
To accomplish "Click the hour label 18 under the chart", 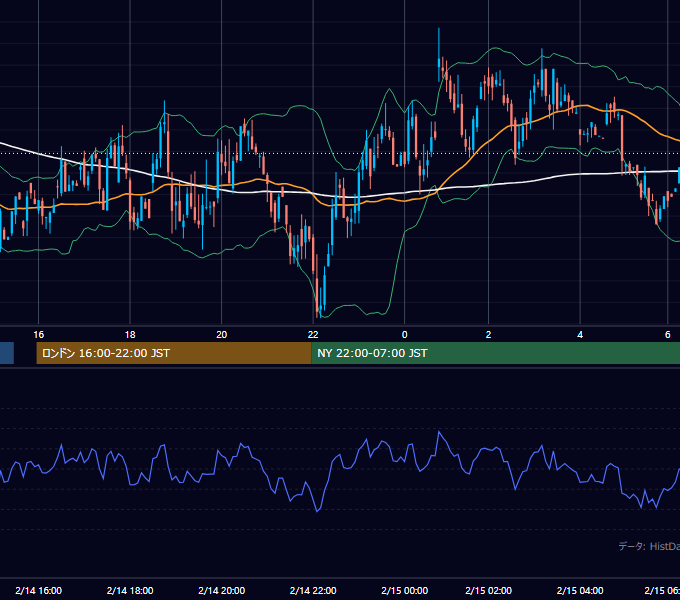I will (130, 335).
